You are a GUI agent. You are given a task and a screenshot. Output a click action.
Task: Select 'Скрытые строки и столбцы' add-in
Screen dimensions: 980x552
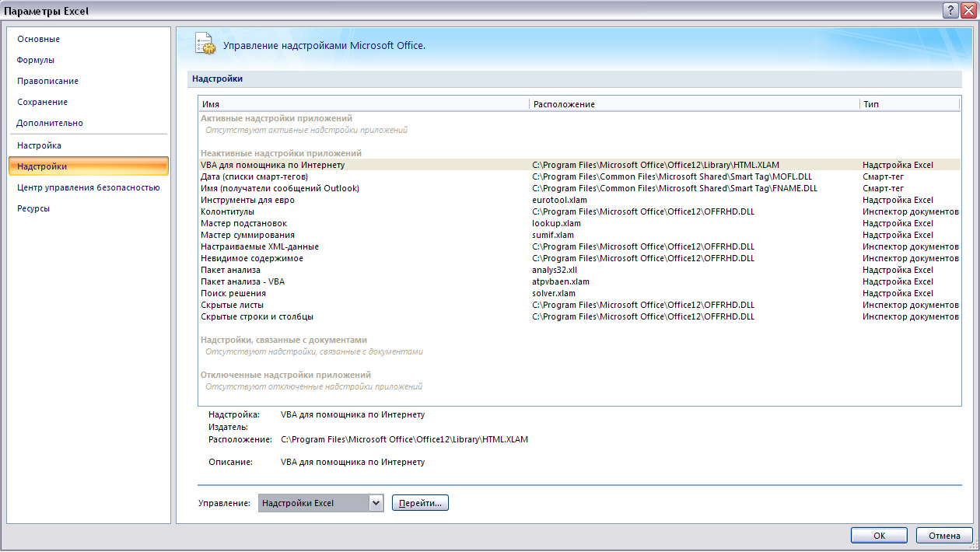tap(579, 316)
